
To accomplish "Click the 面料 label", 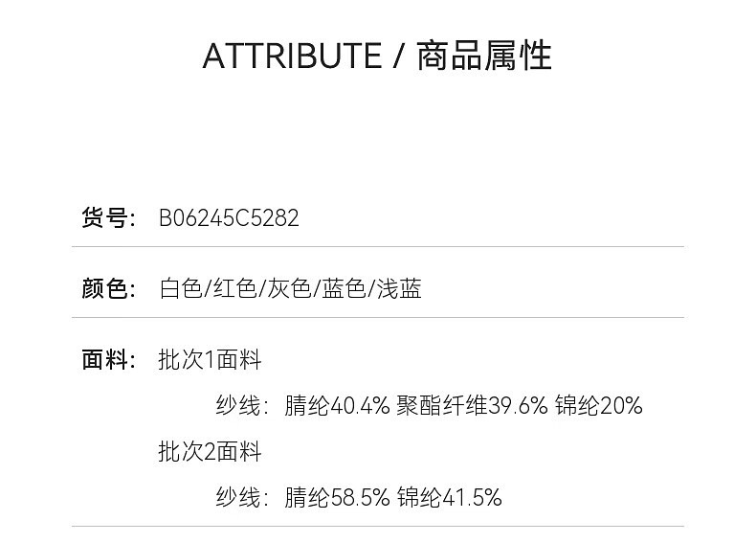I will click(x=104, y=360).
